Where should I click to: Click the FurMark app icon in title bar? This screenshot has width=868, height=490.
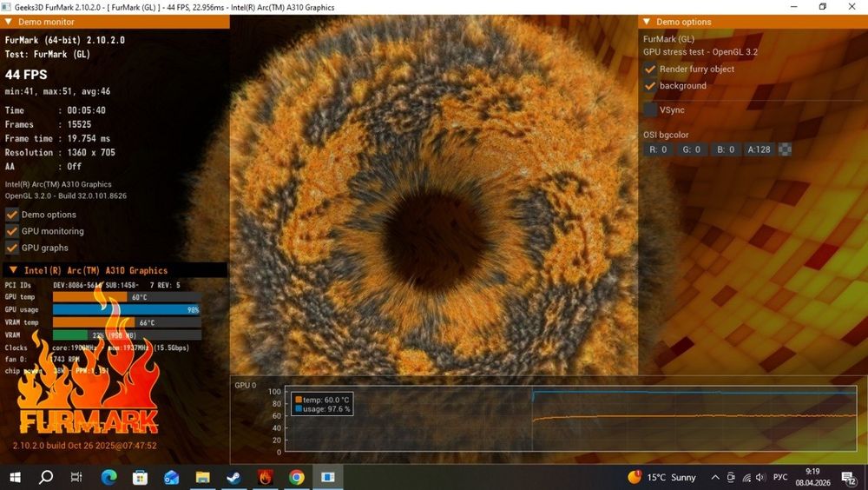(x=7, y=7)
